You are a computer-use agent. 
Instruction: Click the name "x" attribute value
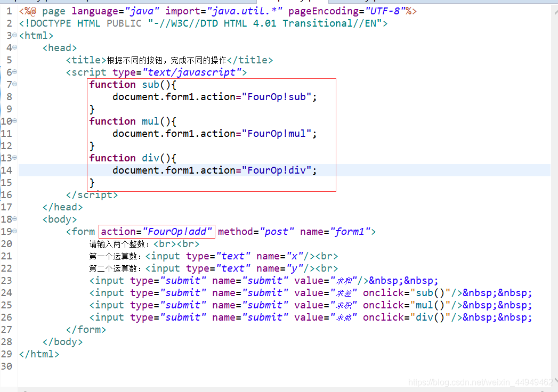[x=294, y=256]
